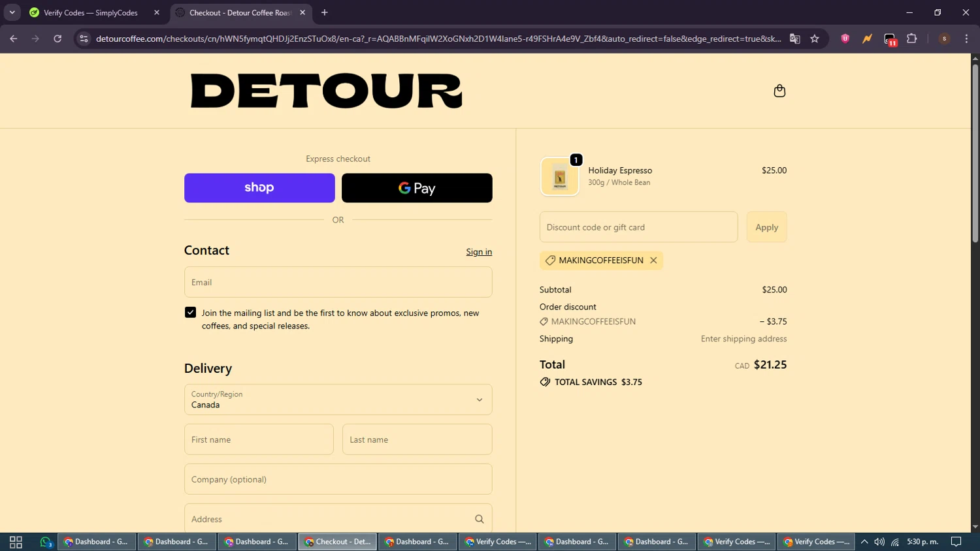This screenshot has width=980, height=551.
Task: Click the page vertical scrollbar thumb
Action: pos(975,153)
